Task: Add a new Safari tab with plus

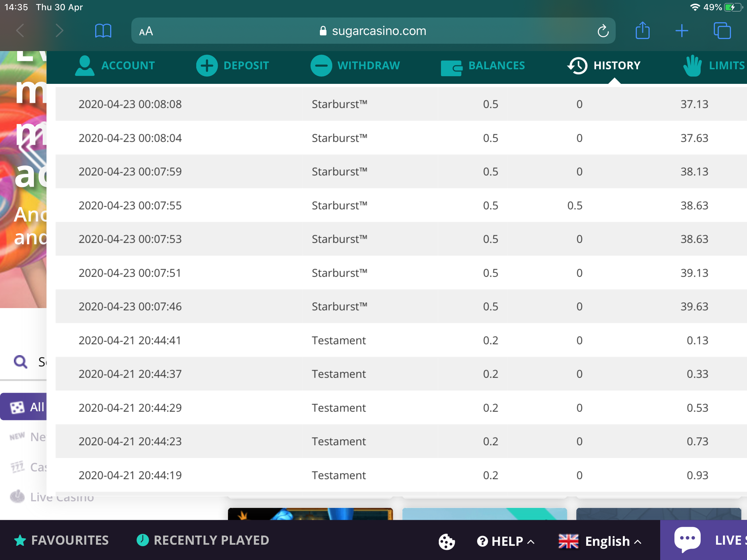Action: coord(682,31)
